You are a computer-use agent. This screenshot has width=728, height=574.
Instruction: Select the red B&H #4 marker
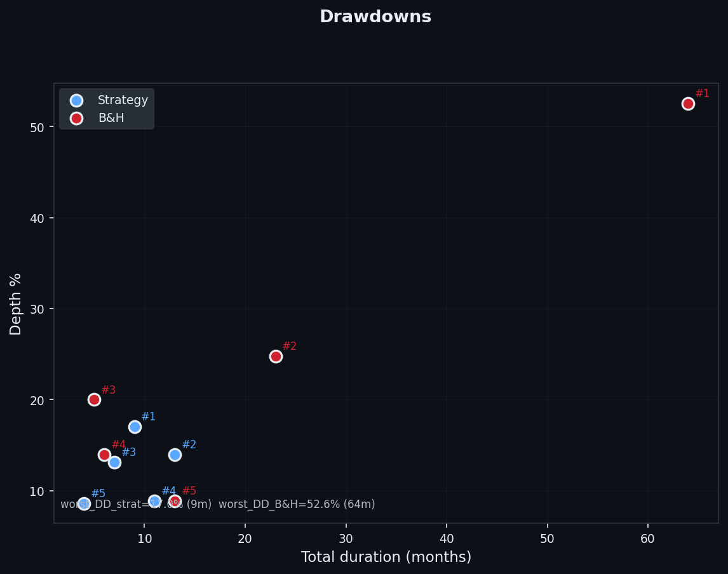[x=104, y=455]
